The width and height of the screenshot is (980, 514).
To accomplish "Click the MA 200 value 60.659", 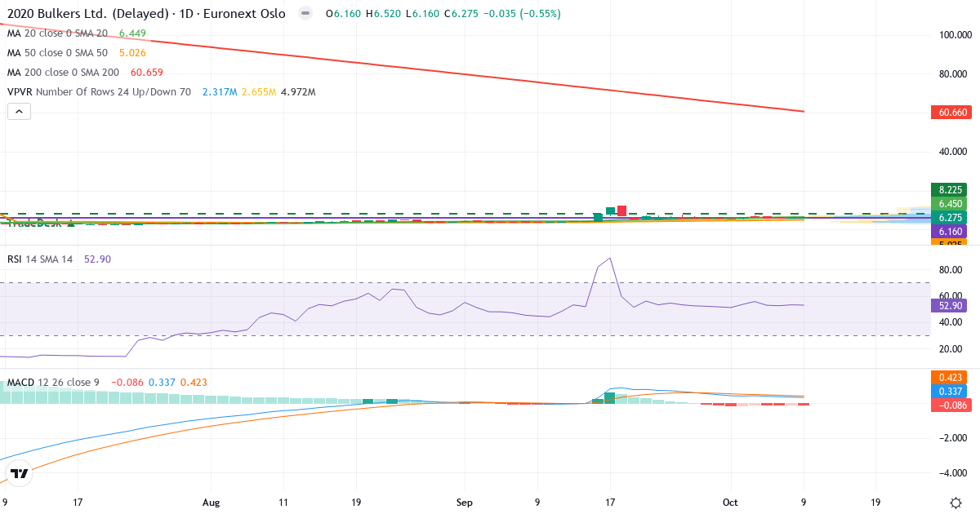I will pyautogui.click(x=146, y=72).
